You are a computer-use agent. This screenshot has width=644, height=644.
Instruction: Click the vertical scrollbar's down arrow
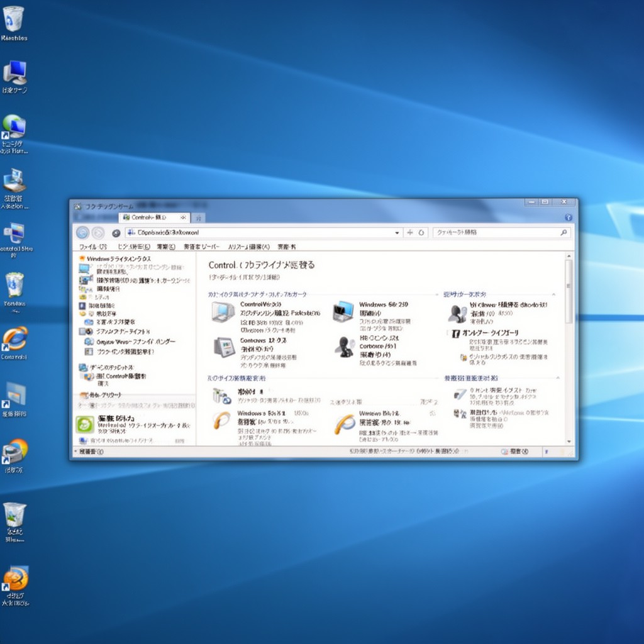point(569,441)
